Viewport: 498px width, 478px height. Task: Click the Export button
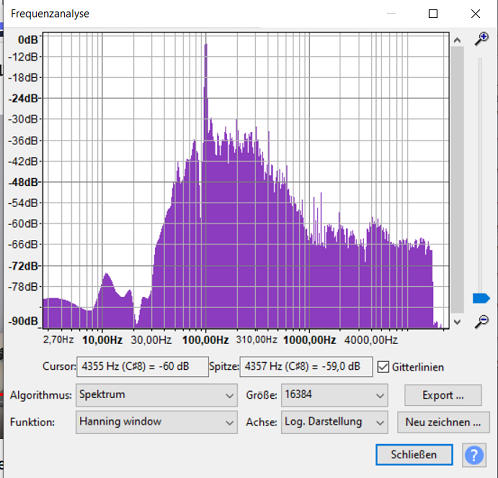coord(443,395)
